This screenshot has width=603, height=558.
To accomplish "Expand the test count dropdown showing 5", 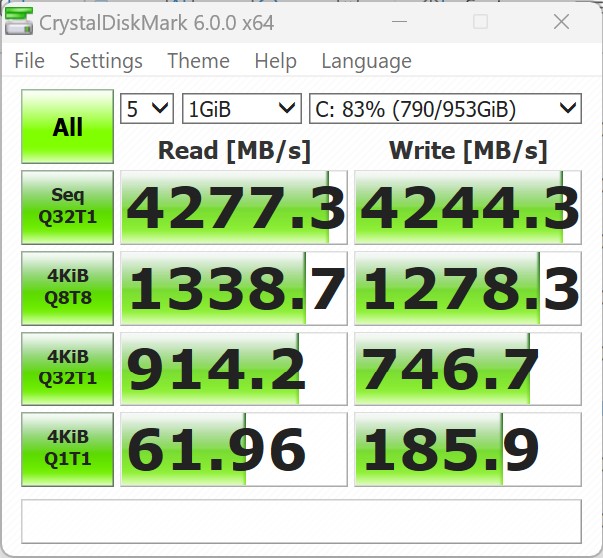I will (147, 108).
